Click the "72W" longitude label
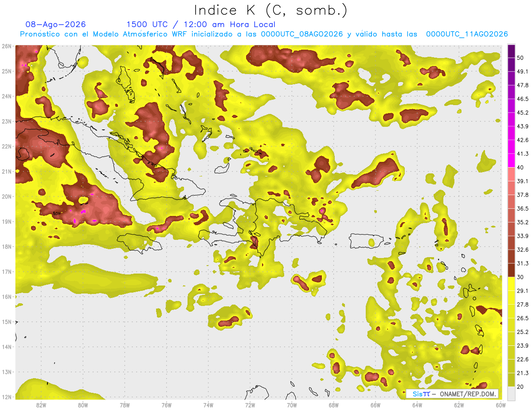 click(x=250, y=405)
